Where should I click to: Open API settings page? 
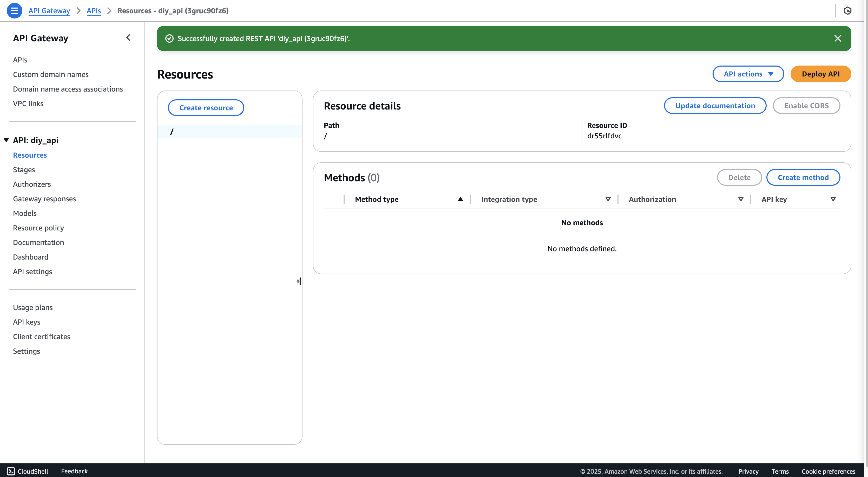coord(33,271)
